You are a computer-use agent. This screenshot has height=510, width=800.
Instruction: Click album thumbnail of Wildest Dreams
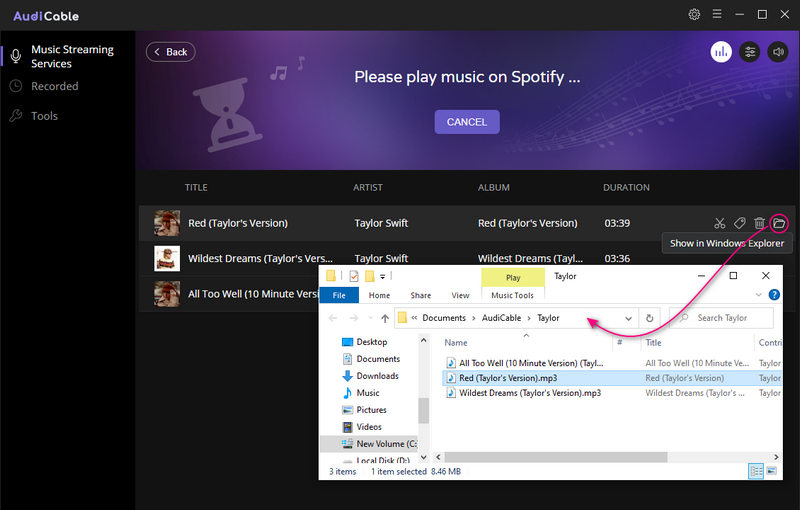click(167, 258)
